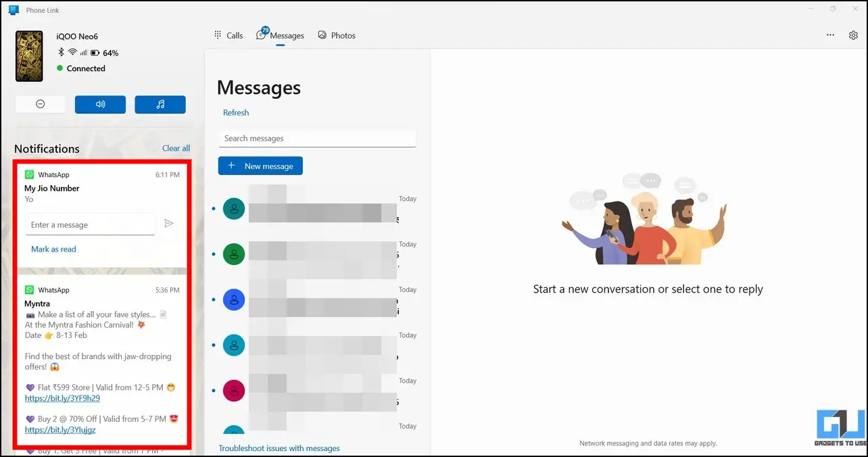
Task: Click the Bluetooth status icon
Action: click(60, 52)
